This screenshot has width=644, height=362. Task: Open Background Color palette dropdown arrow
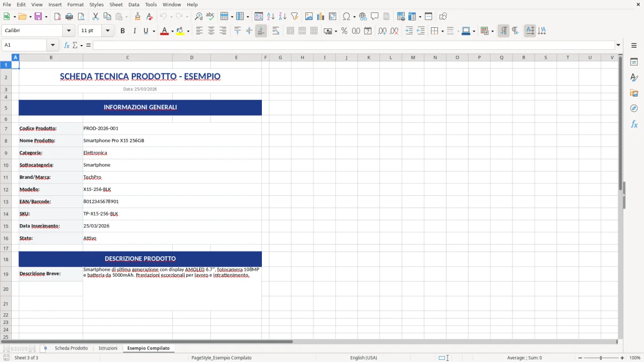pyautogui.click(x=188, y=31)
